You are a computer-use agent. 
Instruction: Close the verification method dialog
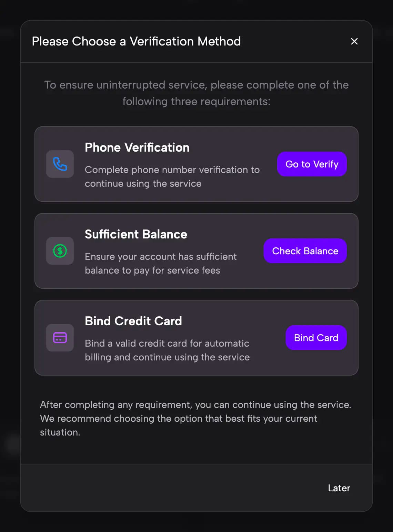click(354, 41)
